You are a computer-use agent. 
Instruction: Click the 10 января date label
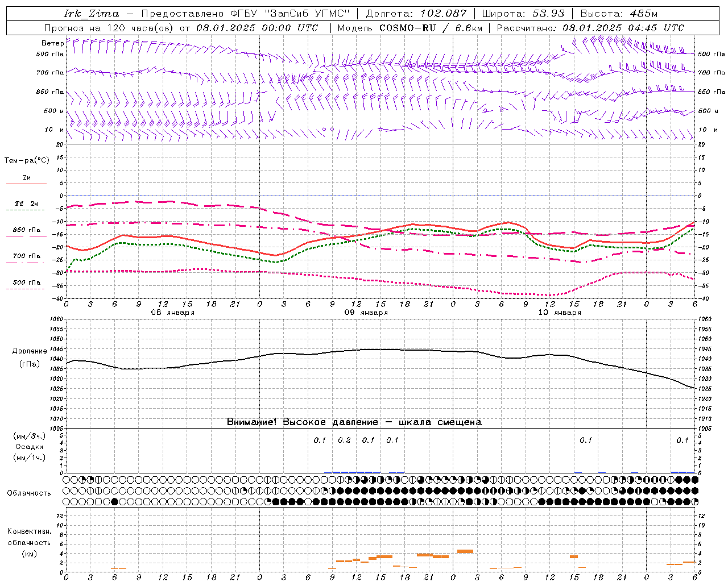coord(559,313)
